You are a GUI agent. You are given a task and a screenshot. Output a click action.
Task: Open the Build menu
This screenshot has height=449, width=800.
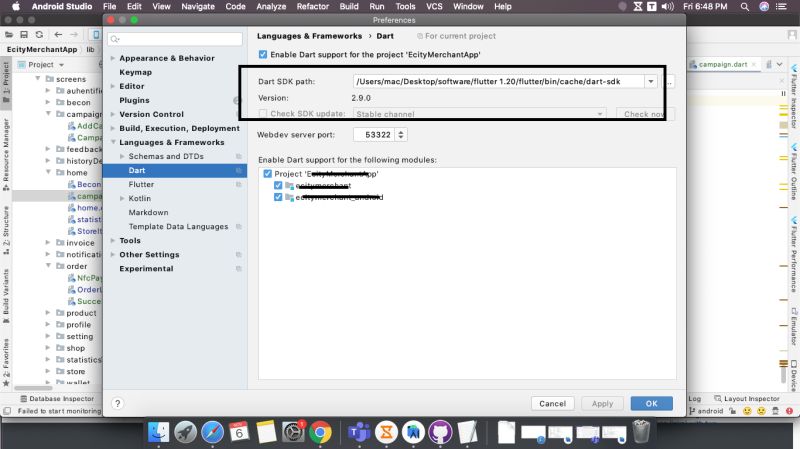click(349, 7)
